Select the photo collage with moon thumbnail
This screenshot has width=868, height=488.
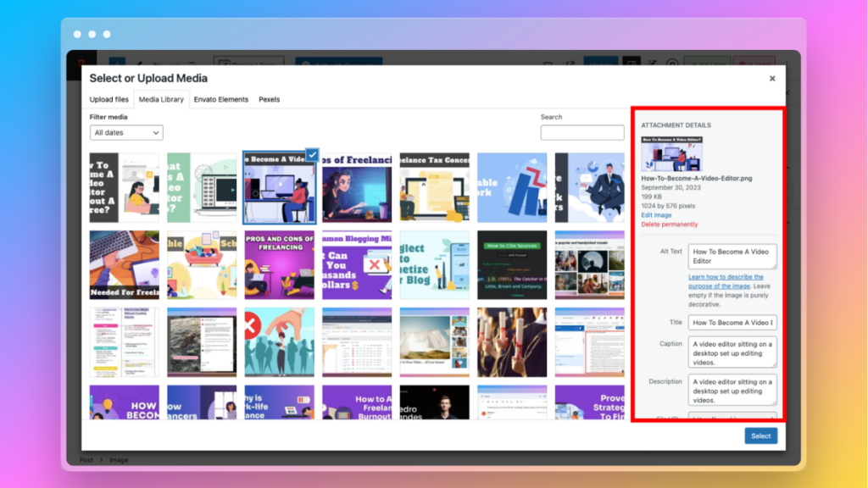pos(589,265)
